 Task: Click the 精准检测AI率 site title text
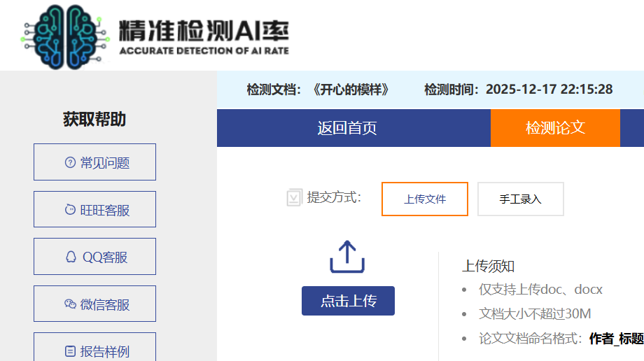[x=203, y=30]
